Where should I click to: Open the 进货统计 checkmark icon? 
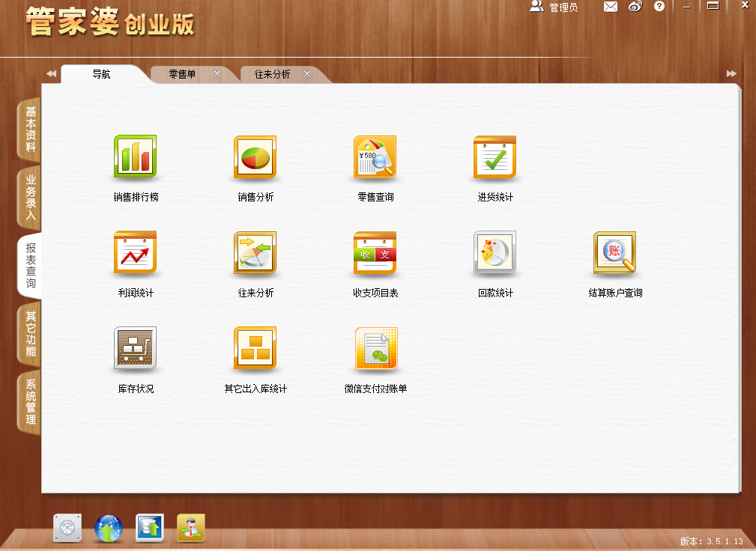pyautogui.click(x=495, y=157)
